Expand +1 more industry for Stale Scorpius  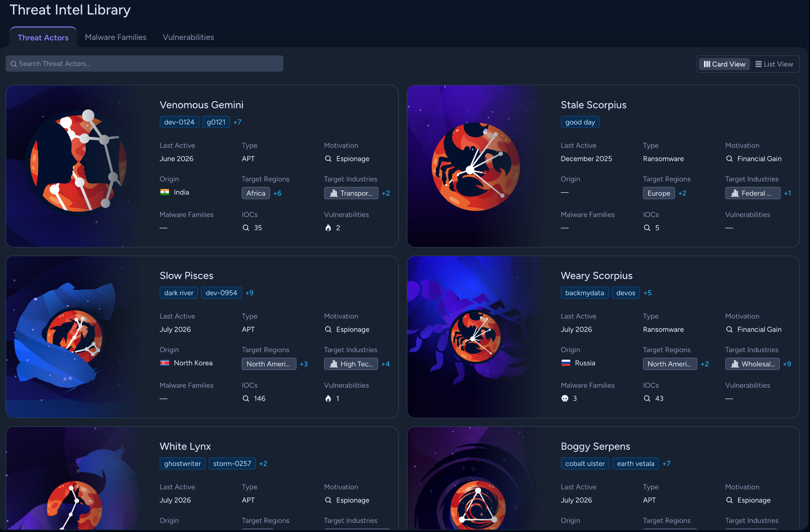pos(787,193)
